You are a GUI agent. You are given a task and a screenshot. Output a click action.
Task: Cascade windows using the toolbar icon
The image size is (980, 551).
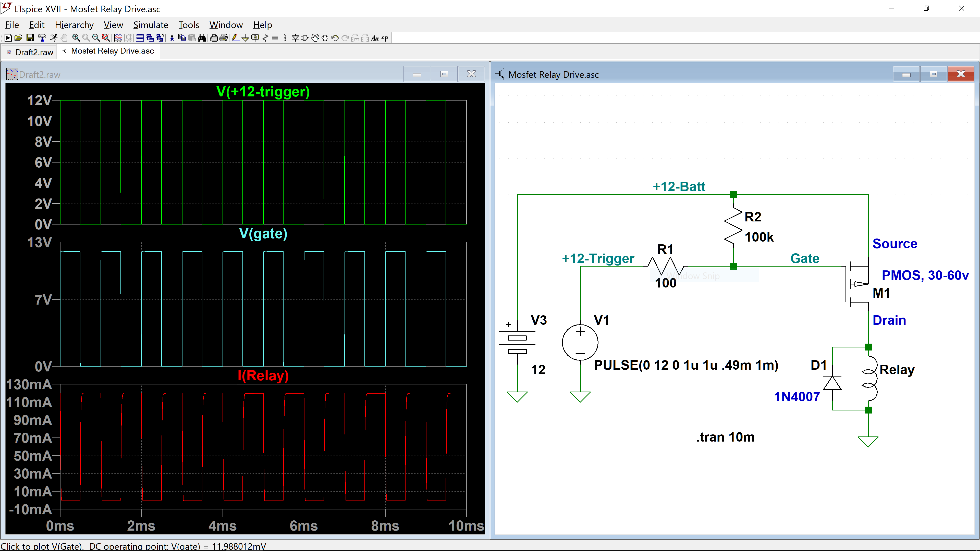[150, 38]
